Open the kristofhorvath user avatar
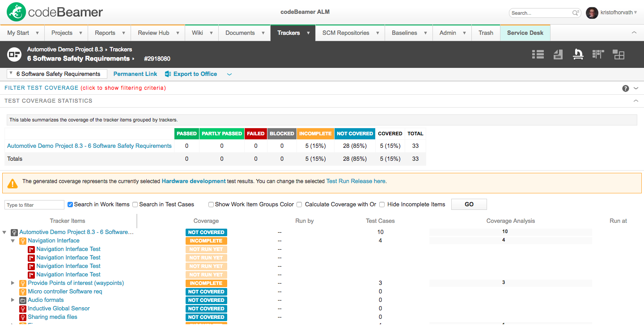Screen dimensions: 644x326 (x=592, y=13)
